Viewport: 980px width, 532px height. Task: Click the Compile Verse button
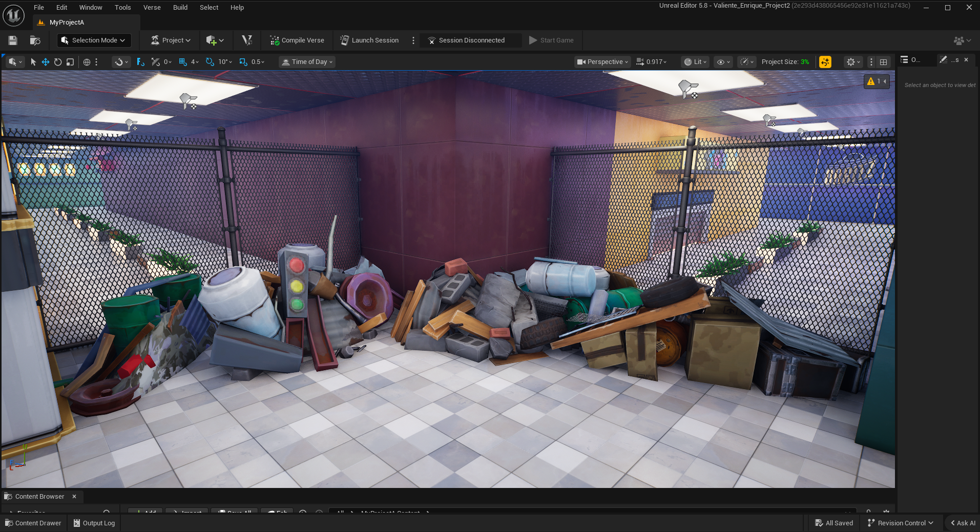tap(297, 40)
